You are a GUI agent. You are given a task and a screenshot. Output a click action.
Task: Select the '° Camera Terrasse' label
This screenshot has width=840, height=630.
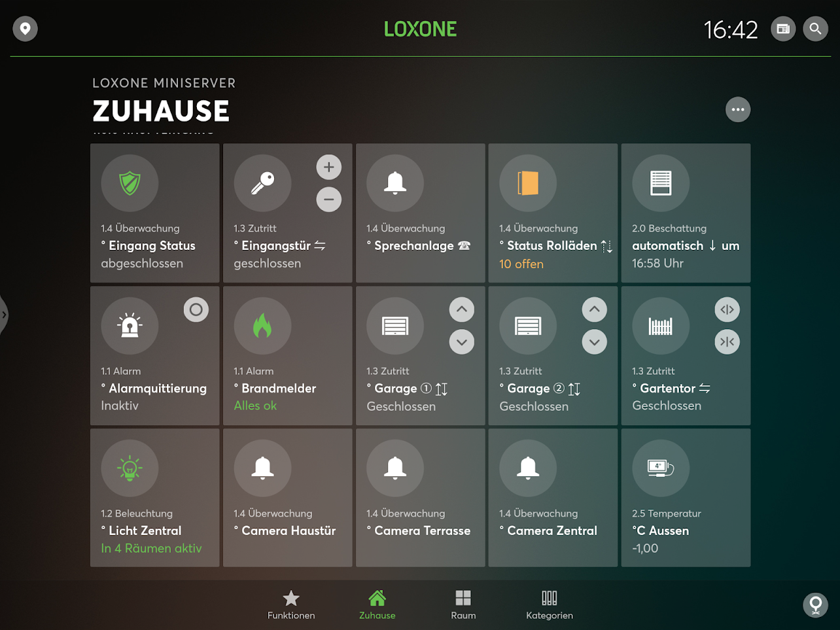click(419, 531)
